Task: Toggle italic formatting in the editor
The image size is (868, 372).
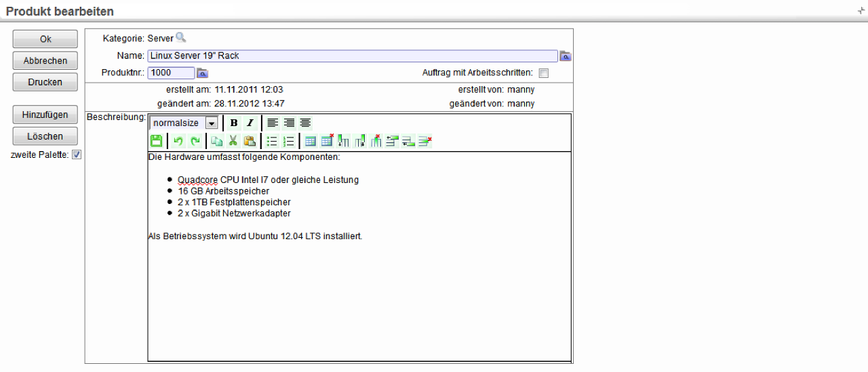Action: [250, 123]
